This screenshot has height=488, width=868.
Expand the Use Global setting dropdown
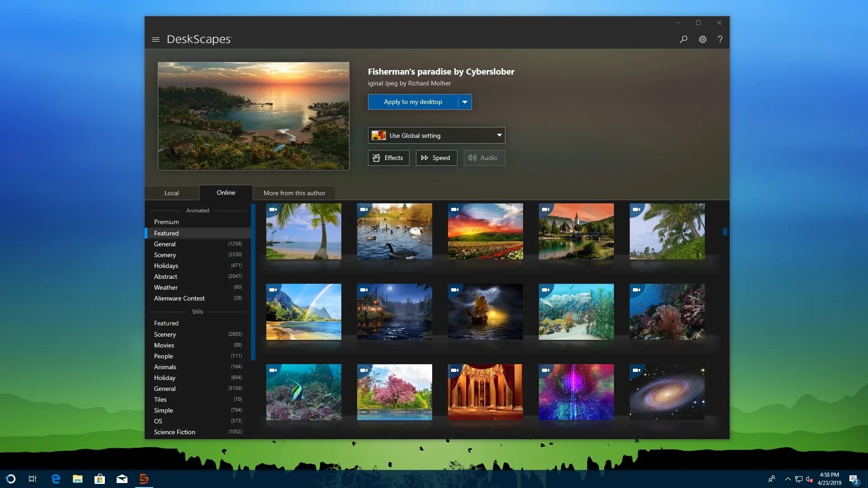tap(498, 135)
